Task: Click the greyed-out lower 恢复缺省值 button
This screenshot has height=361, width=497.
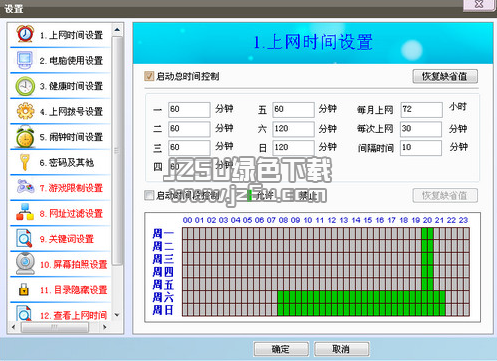Action: click(445, 195)
